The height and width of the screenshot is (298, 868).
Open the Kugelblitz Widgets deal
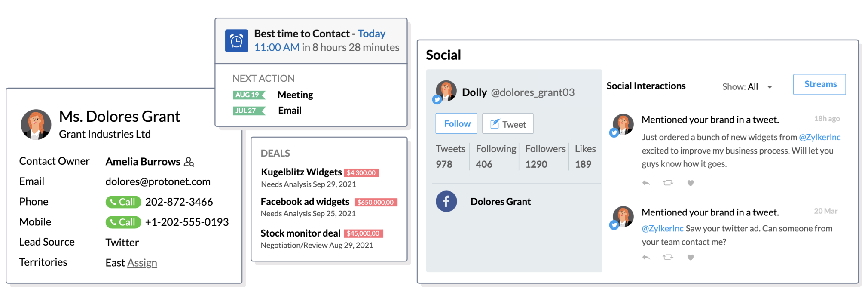(x=301, y=172)
